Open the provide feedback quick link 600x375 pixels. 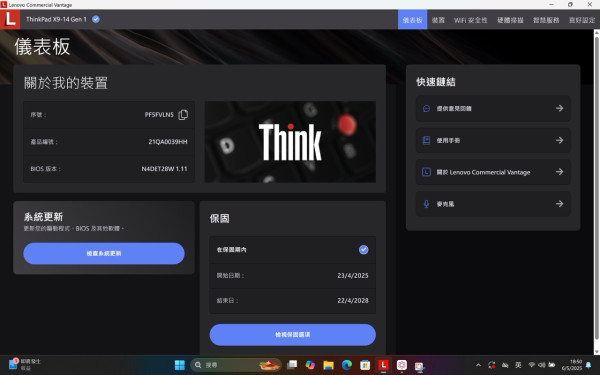493,108
